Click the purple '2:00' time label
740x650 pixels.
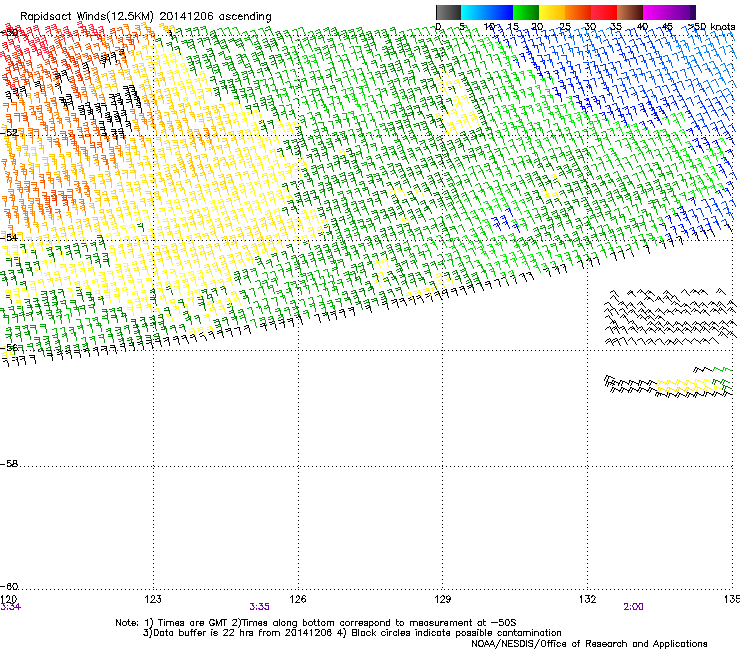click(x=633, y=607)
